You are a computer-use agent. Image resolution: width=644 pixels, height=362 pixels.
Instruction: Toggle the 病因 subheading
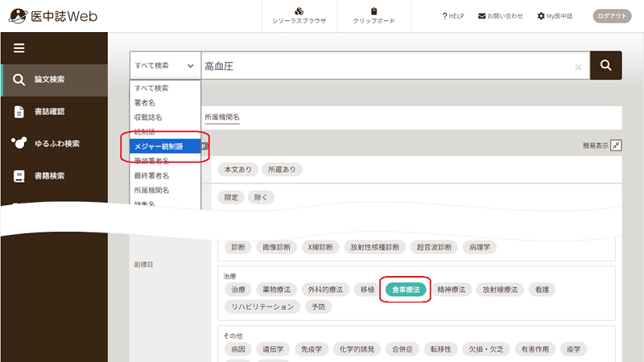(x=238, y=349)
